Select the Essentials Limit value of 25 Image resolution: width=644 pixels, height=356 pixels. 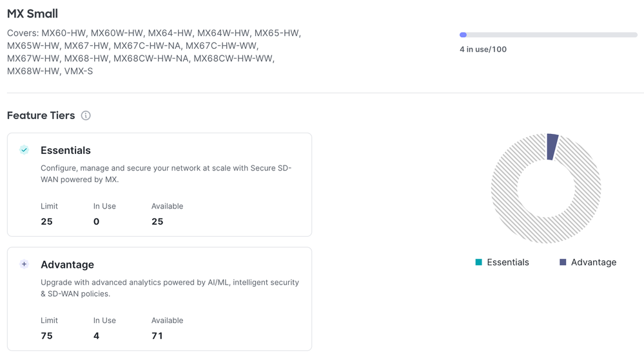point(46,221)
